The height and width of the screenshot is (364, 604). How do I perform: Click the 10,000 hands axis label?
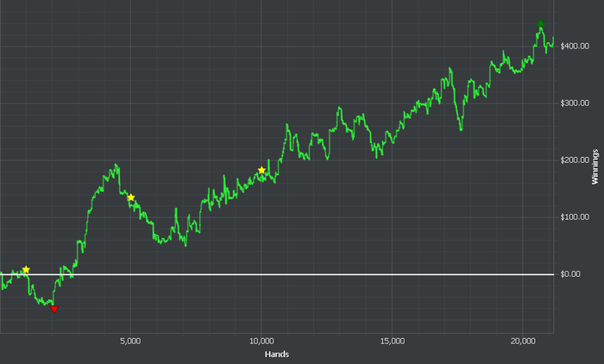point(261,342)
